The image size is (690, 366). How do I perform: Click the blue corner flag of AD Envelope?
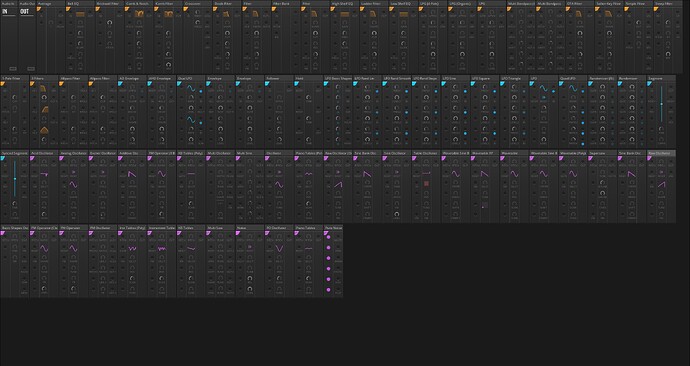tap(121, 84)
